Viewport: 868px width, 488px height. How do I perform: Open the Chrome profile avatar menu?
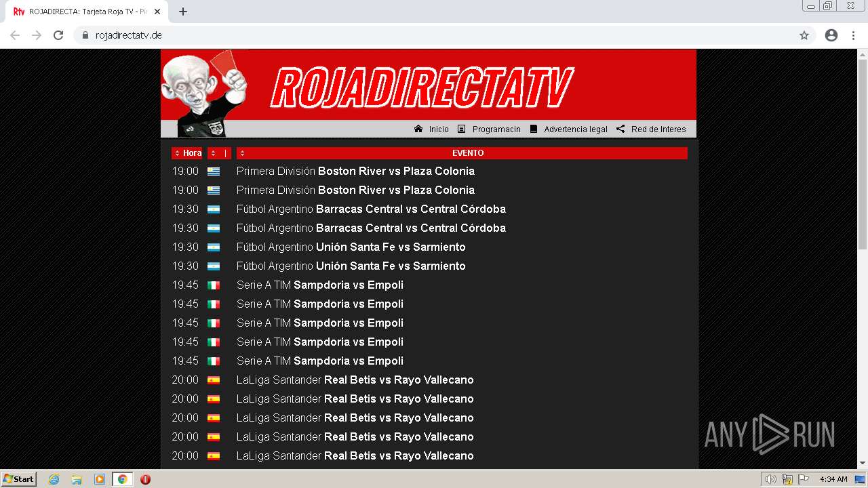(x=831, y=35)
